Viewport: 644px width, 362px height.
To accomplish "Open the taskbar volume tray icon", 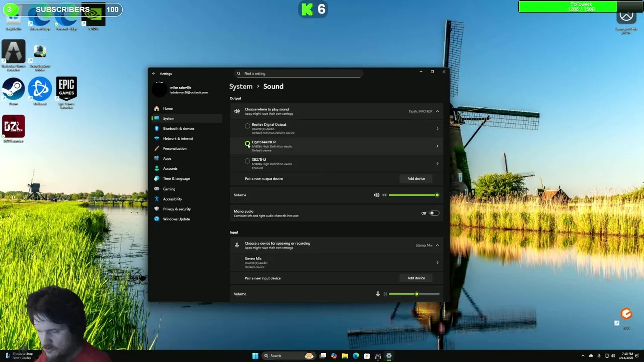I will pos(613,356).
